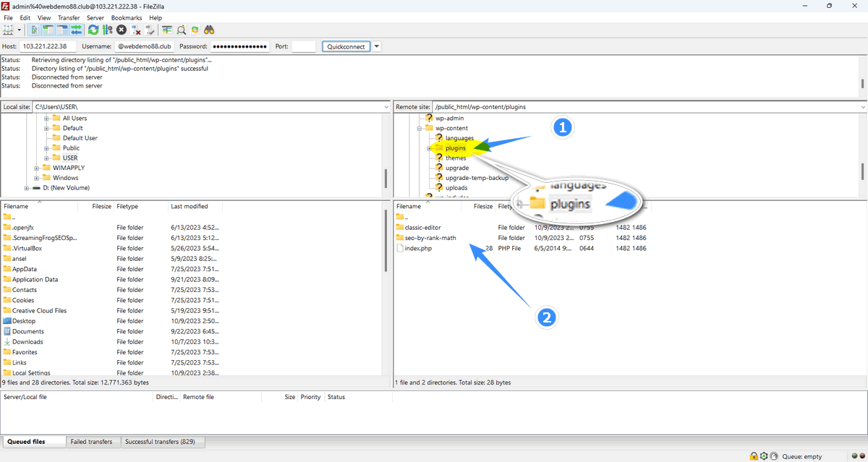Search for files with the binoculars icon

pos(210,30)
